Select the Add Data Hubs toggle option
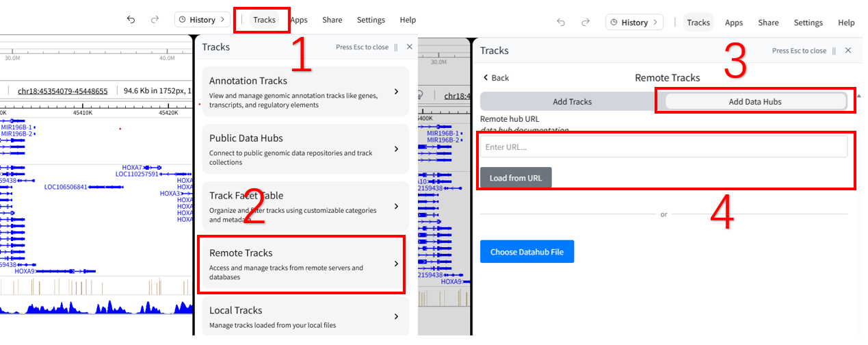The image size is (868, 345). pyautogui.click(x=755, y=102)
